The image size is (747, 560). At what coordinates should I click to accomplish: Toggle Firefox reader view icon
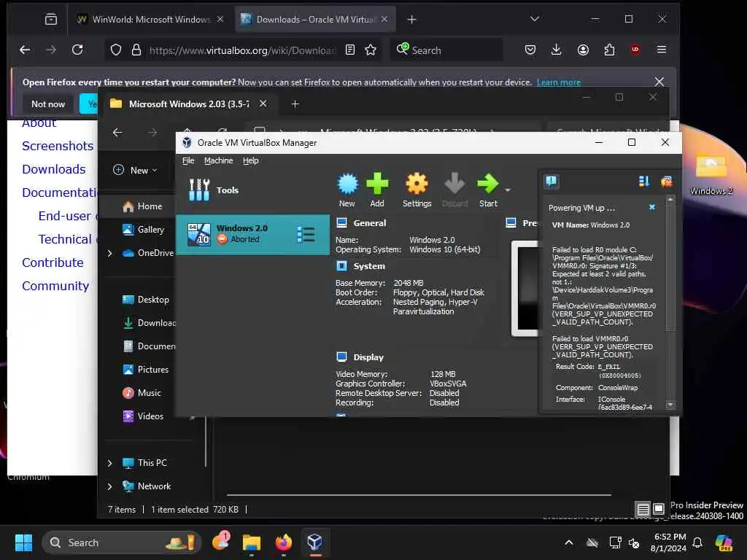pos(350,50)
